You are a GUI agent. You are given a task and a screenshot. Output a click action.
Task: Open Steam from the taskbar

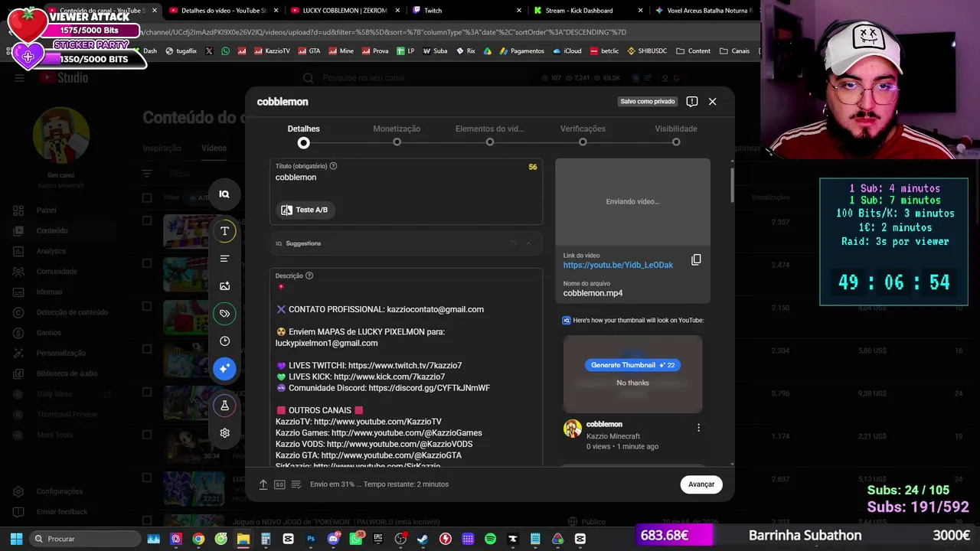pyautogui.click(x=423, y=539)
